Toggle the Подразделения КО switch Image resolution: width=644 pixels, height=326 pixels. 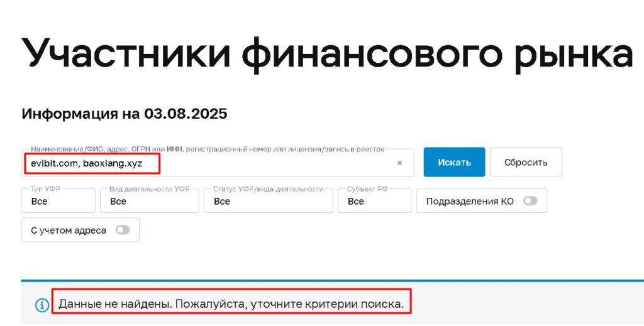click(530, 201)
